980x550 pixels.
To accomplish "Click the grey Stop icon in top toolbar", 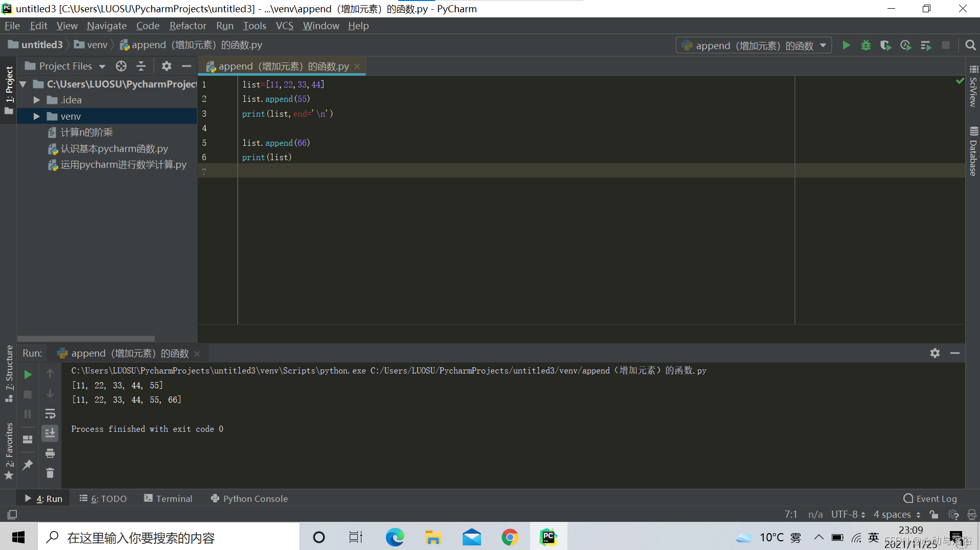I will coord(946,46).
